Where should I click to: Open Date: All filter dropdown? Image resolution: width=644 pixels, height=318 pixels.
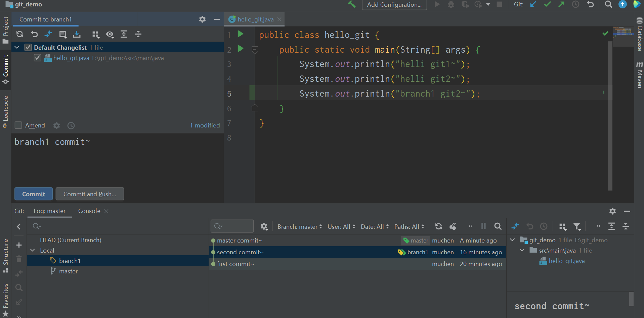tap(375, 227)
